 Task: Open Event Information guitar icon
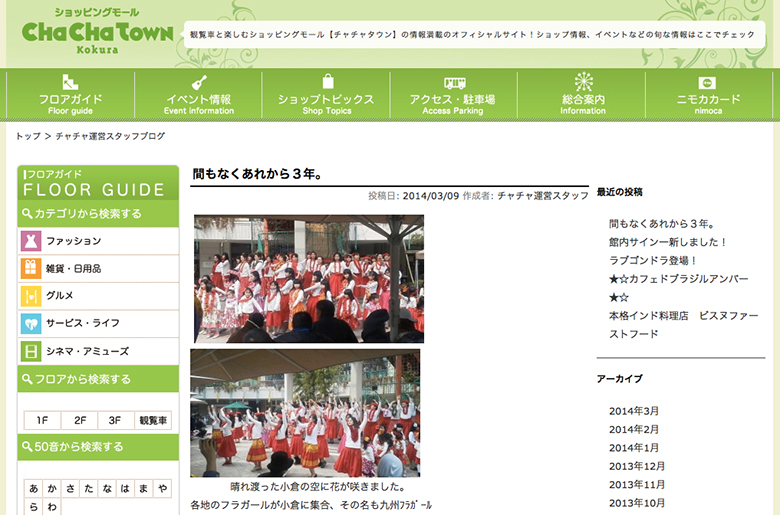pyautogui.click(x=198, y=83)
